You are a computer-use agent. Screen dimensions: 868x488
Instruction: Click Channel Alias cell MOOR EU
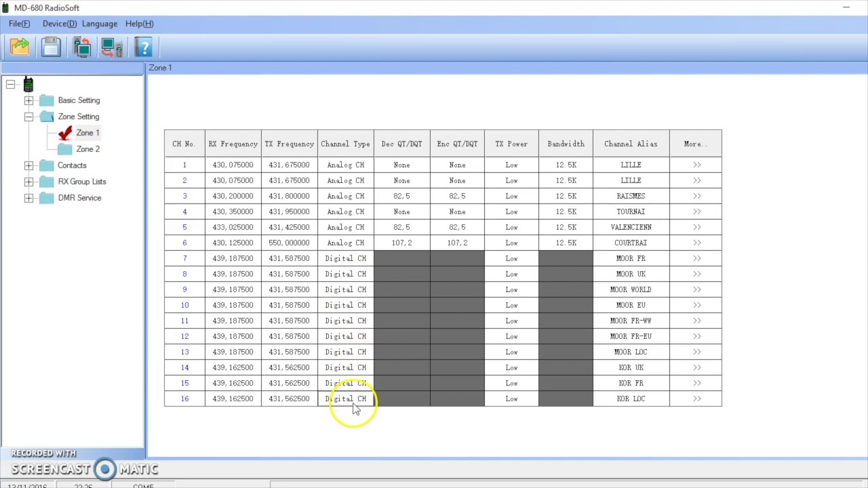click(631, 305)
